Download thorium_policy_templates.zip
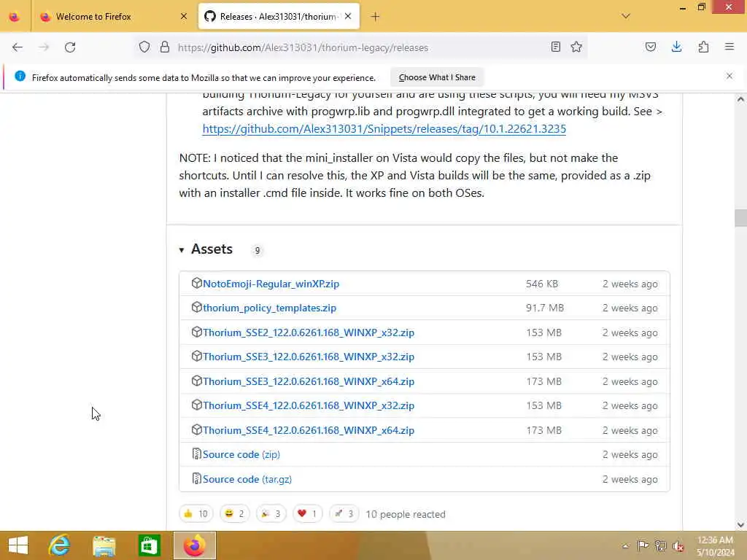This screenshot has width=747, height=560. point(270,308)
